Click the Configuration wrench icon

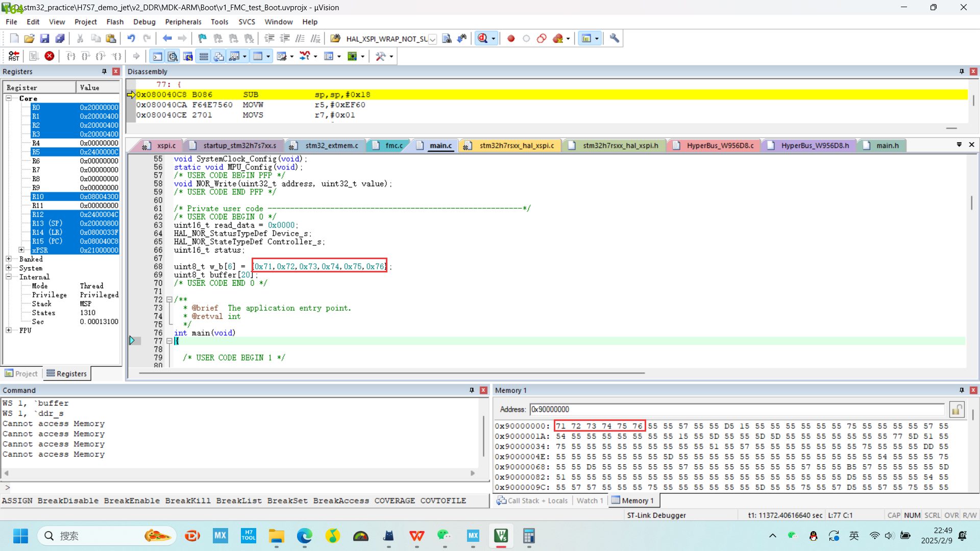(x=615, y=38)
